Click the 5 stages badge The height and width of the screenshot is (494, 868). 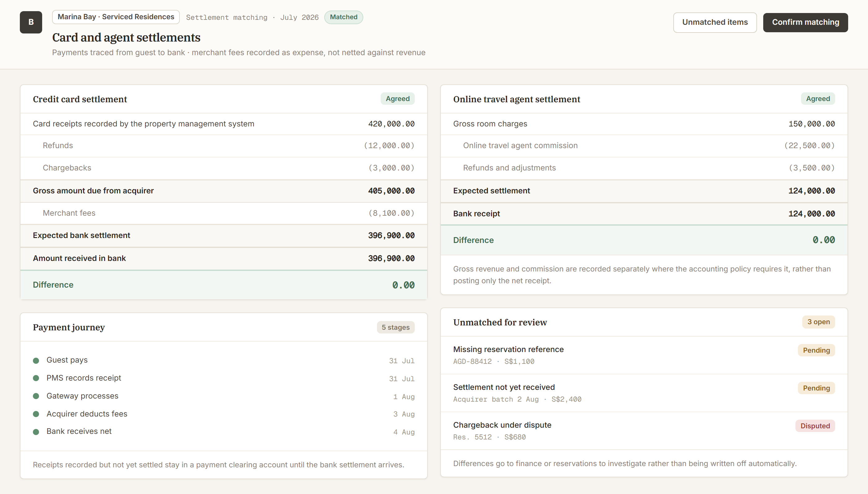point(395,327)
